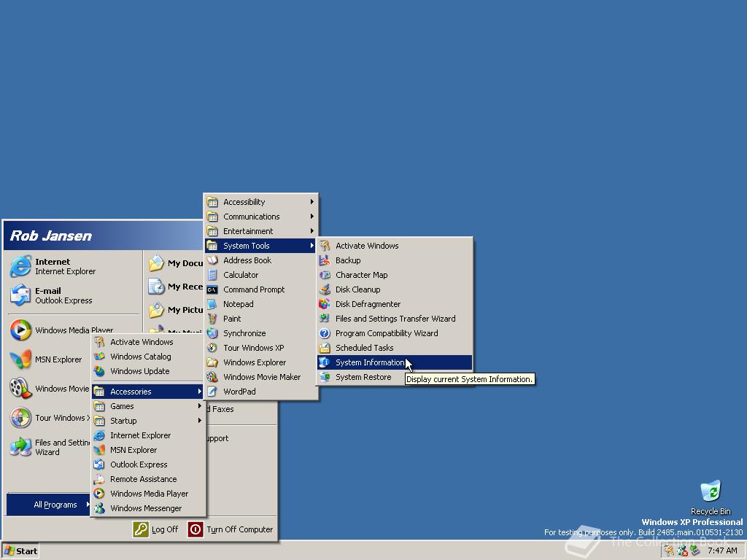The height and width of the screenshot is (560, 747).
Task: Click Internet Explorer icon in All Programs list
Action: click(x=99, y=435)
